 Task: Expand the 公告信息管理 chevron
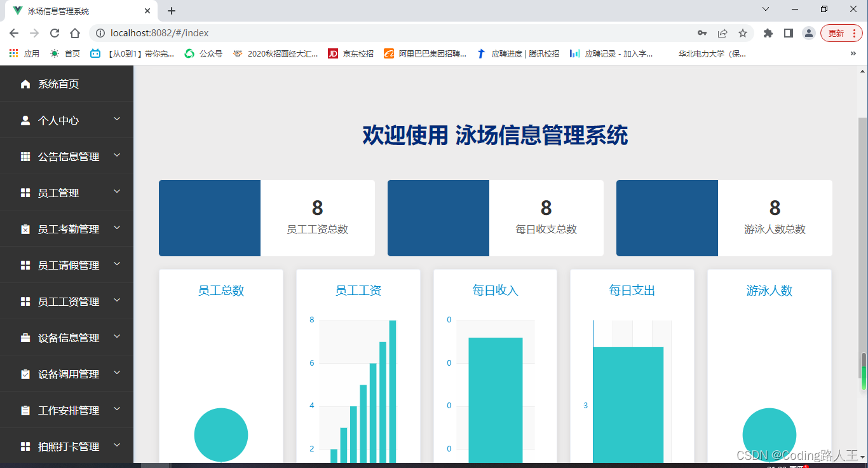coord(117,155)
